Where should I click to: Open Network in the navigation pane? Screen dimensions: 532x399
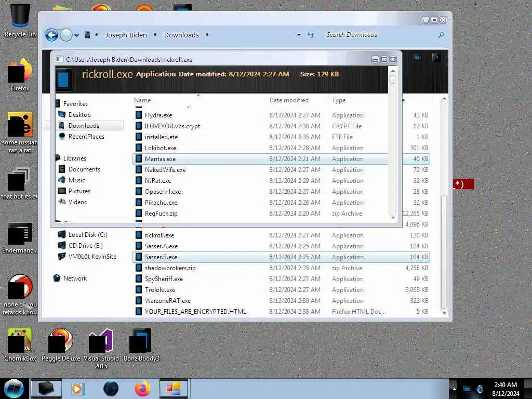point(75,278)
